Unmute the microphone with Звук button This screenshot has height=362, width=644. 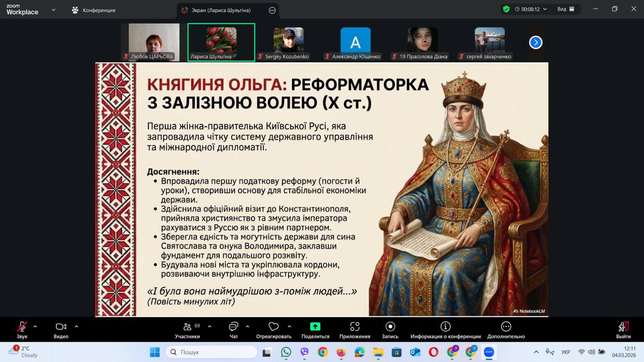22,330
